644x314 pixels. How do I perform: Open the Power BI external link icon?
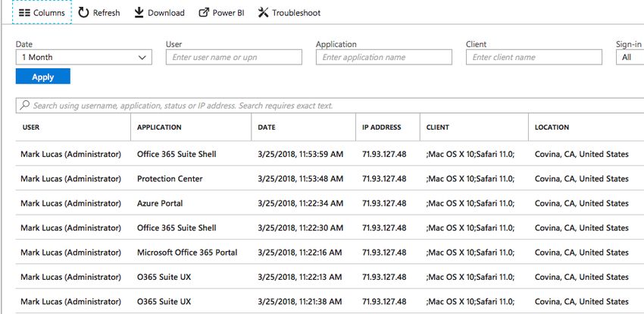click(204, 13)
